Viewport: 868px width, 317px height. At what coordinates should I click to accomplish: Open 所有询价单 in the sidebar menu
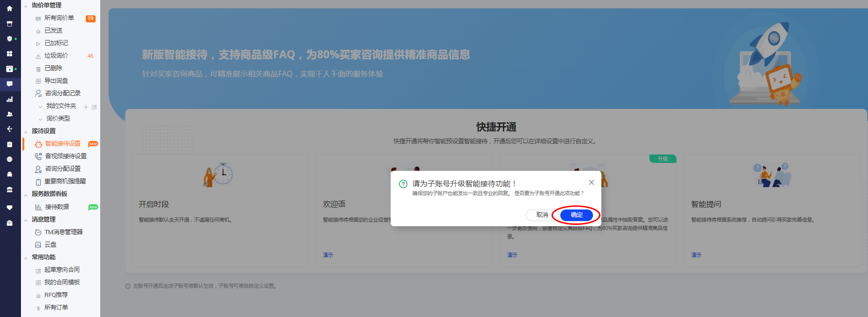coord(59,18)
